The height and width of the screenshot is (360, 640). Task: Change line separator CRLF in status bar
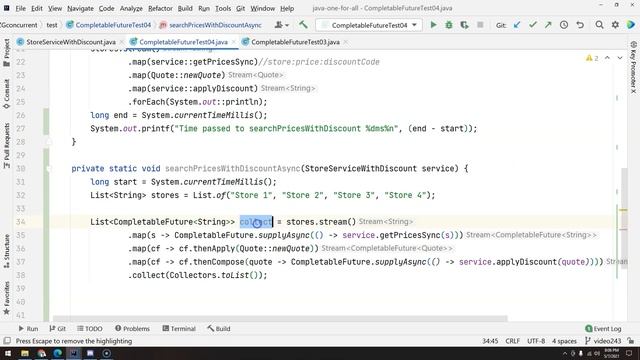[512, 341]
